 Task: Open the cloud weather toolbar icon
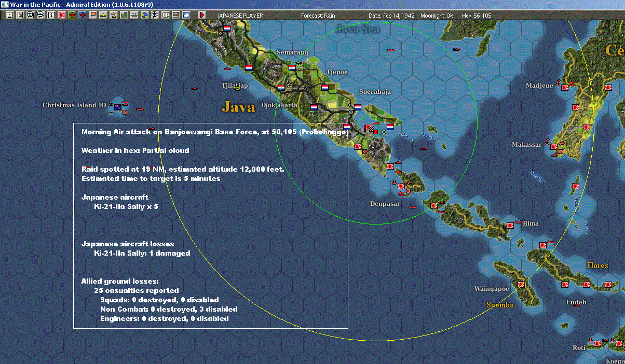(186, 15)
